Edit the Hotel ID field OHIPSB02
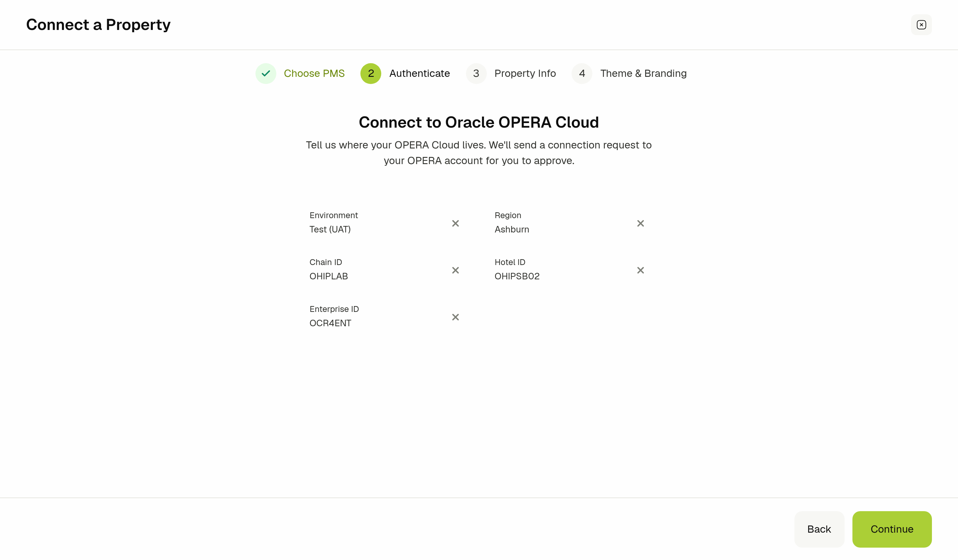 (x=572, y=270)
